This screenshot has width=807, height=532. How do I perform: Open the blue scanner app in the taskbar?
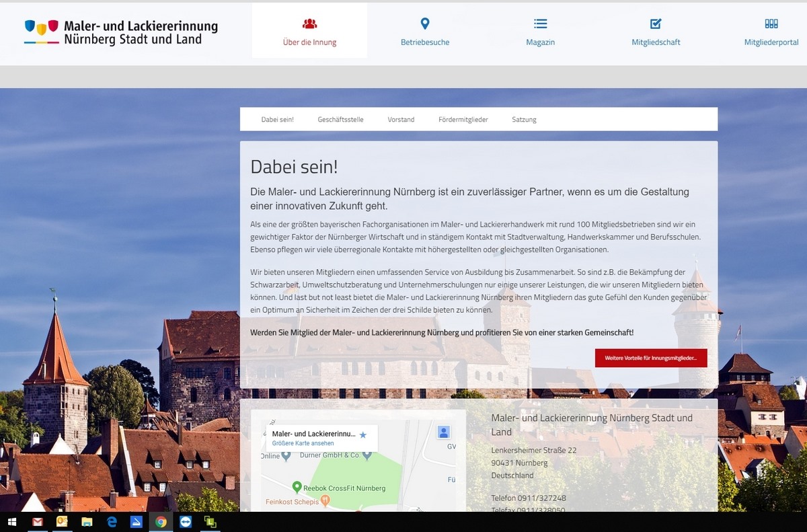(136, 521)
